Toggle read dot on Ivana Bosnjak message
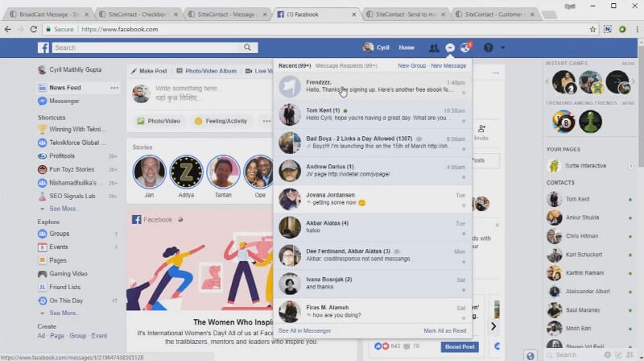This screenshot has width=644, height=361. pyautogui.click(x=464, y=290)
